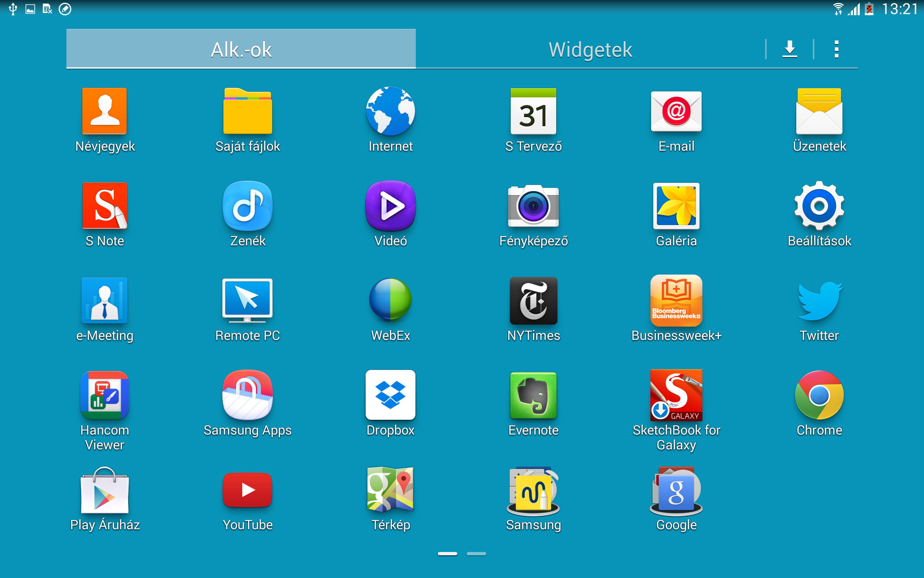
Task: Go to second app page indicator
Action: 476,553
